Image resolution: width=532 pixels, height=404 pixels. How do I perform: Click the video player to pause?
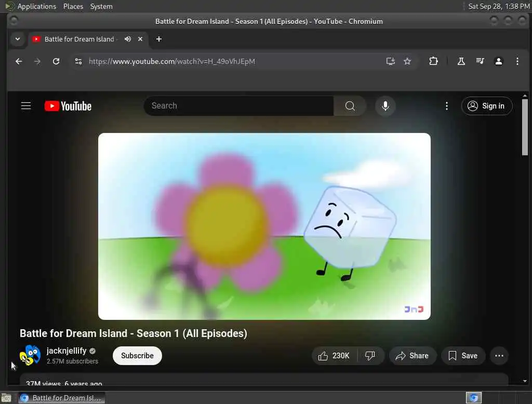point(264,226)
